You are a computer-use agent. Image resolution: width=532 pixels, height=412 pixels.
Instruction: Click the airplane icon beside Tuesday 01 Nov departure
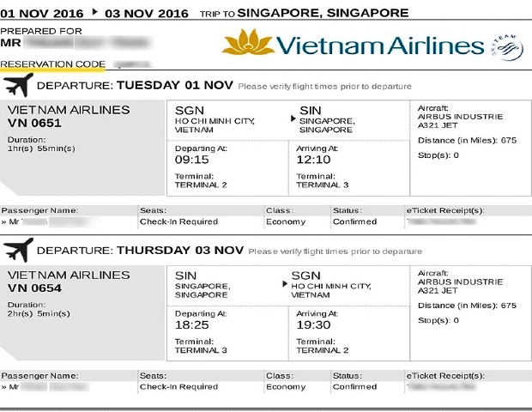tap(18, 86)
